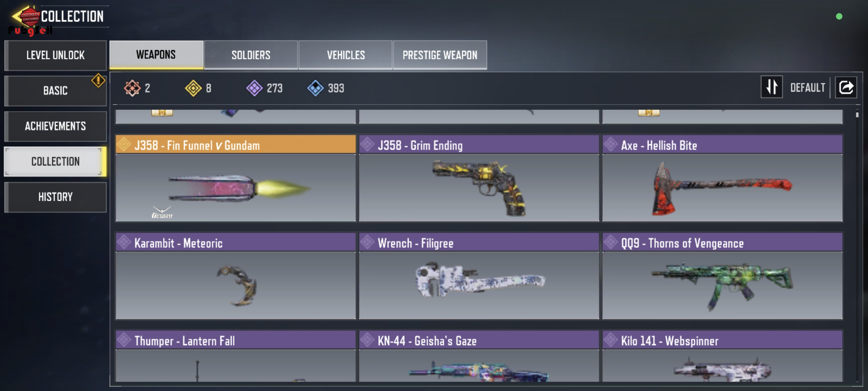Switch to the SOLDIERS tab

[251, 55]
